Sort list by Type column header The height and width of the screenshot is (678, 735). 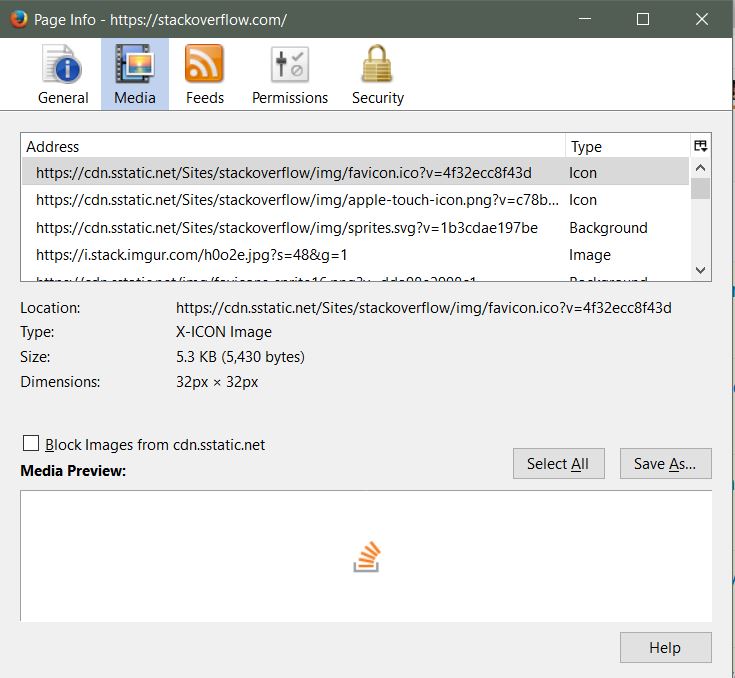tap(628, 146)
